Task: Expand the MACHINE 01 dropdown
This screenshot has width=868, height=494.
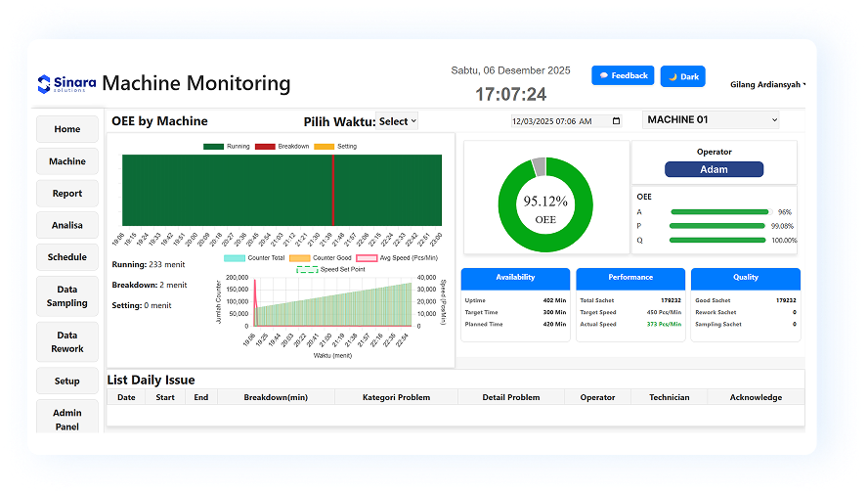Action: pos(711,119)
